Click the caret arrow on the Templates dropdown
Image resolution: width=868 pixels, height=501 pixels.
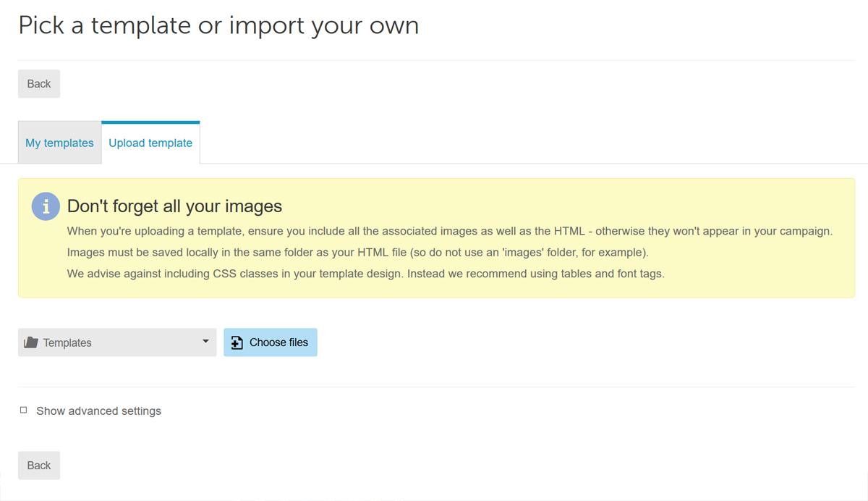(x=205, y=342)
